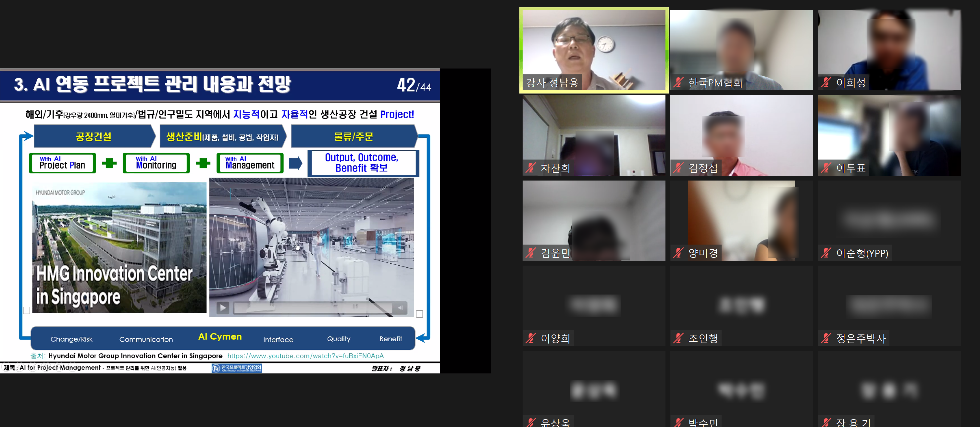Image resolution: width=980 pixels, height=427 pixels.
Task: Click the Change/Risk label
Action: 71,339
